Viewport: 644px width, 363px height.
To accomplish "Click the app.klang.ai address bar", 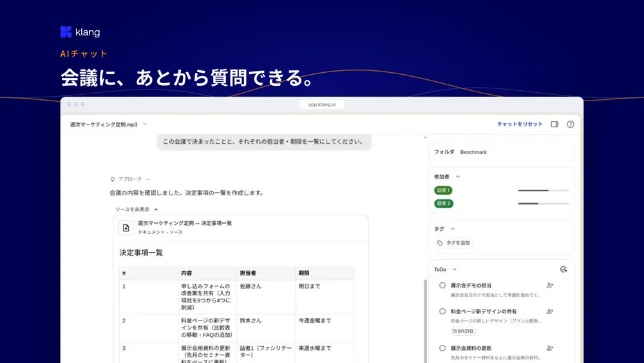I will (x=321, y=104).
